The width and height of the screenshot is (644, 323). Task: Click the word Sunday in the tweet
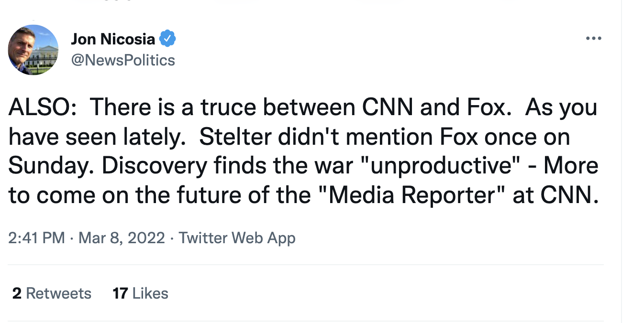(51, 166)
